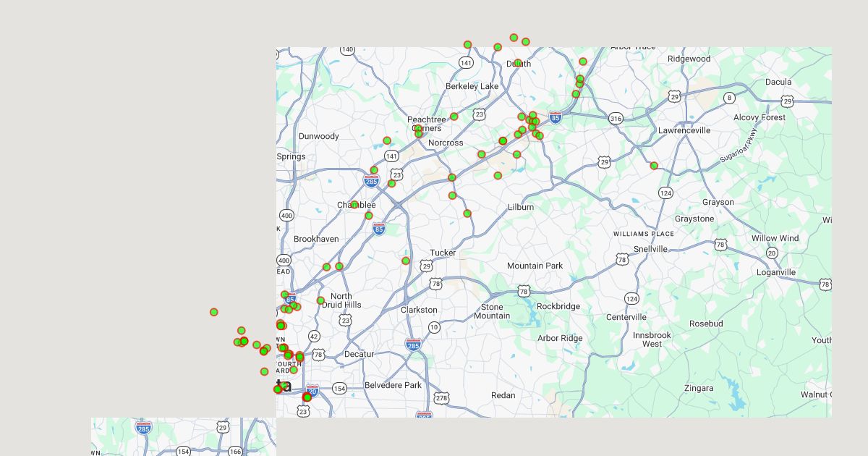Screen dimensions: 868x456
Task: Click the Alcovy Forest label
Action: 759,117
